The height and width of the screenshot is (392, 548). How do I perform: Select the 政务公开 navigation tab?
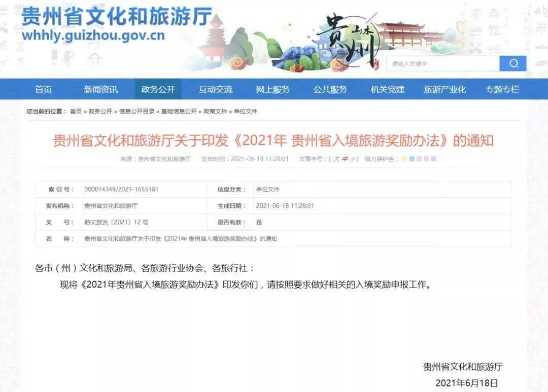(158, 89)
